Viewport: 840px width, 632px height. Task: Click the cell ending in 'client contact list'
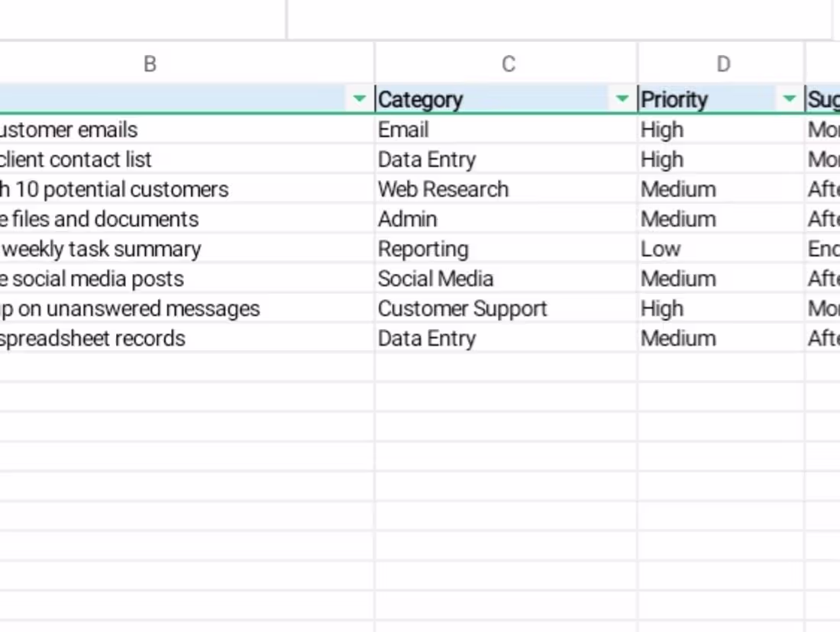pos(187,160)
